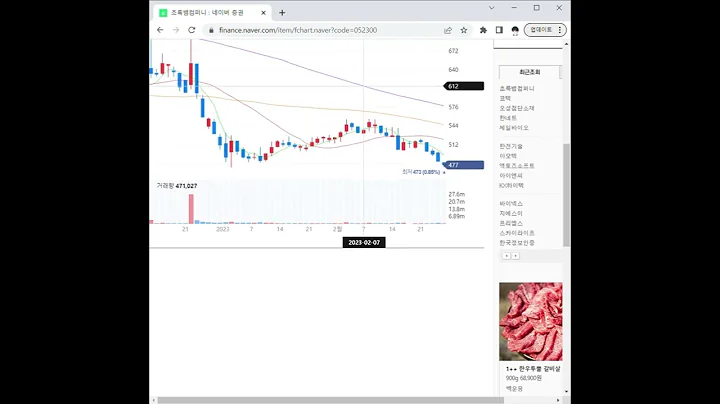Viewport: 720px width, 404px height.
Task: Open 한전기술 in recent list
Action: [x=511, y=146]
